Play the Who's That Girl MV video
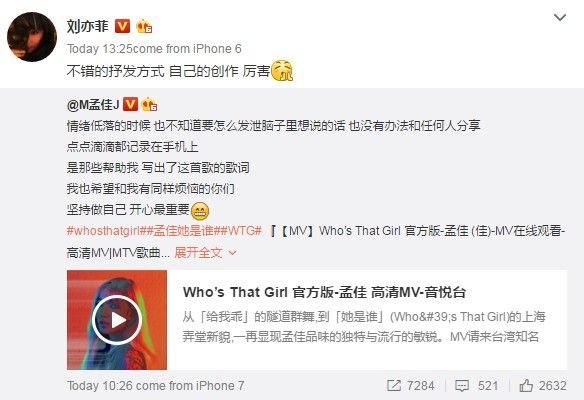584x400 pixels. (117, 320)
